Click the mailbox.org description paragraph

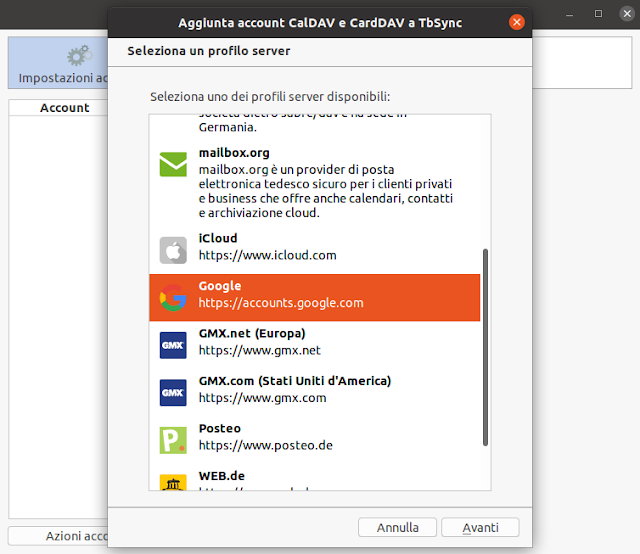326,191
